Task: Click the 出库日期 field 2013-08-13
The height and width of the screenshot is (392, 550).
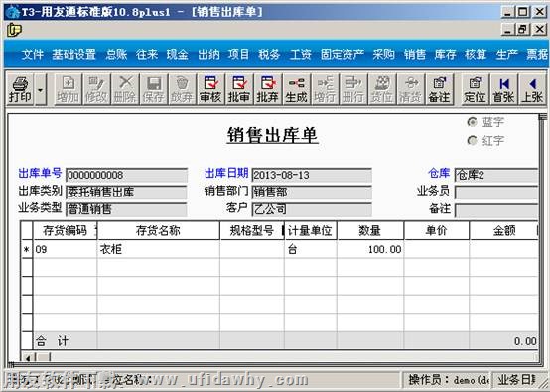Action: (x=312, y=175)
